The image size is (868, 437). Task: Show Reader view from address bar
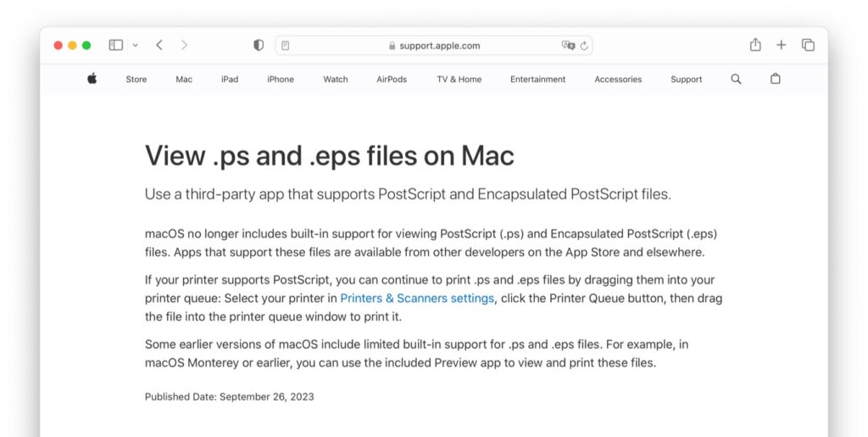click(286, 46)
